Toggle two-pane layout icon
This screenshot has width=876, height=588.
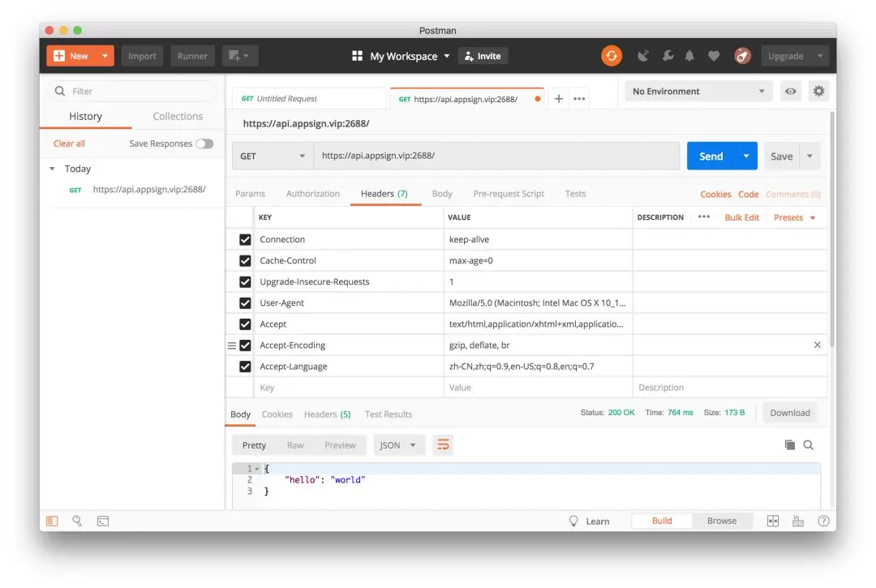773,521
